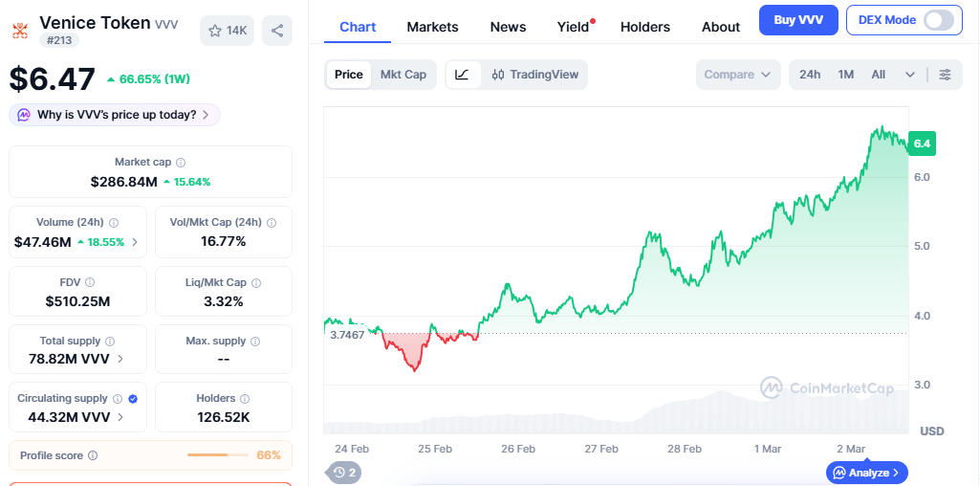Open the Chart tab
The image size is (980, 486).
point(358,27)
